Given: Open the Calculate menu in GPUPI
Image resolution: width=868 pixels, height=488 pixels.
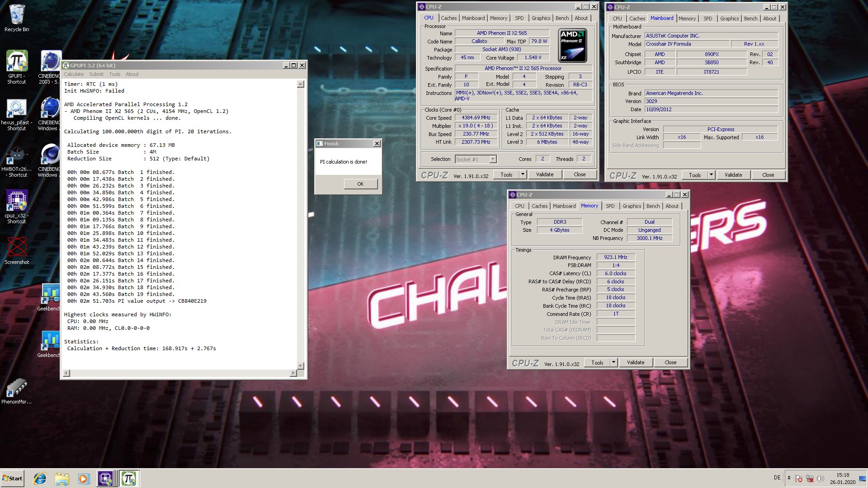Looking at the screenshot, I should (74, 74).
